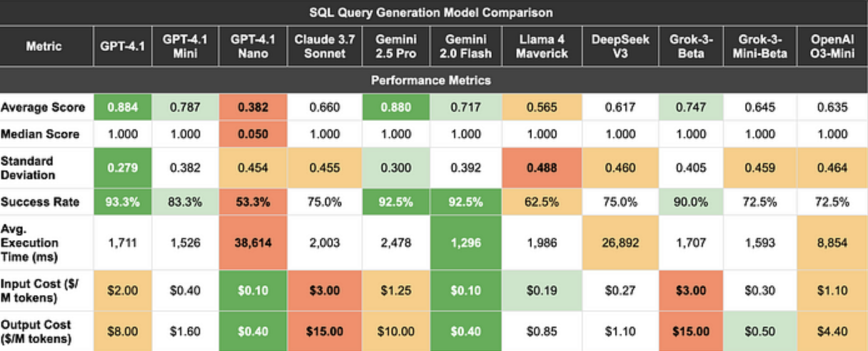Select the Llama 4 Maverick column header

point(542,46)
